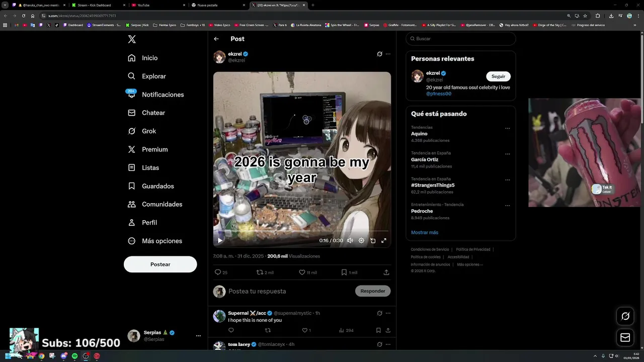Open Comunidades in sidebar
This screenshot has height=362, width=644.
click(x=155, y=204)
